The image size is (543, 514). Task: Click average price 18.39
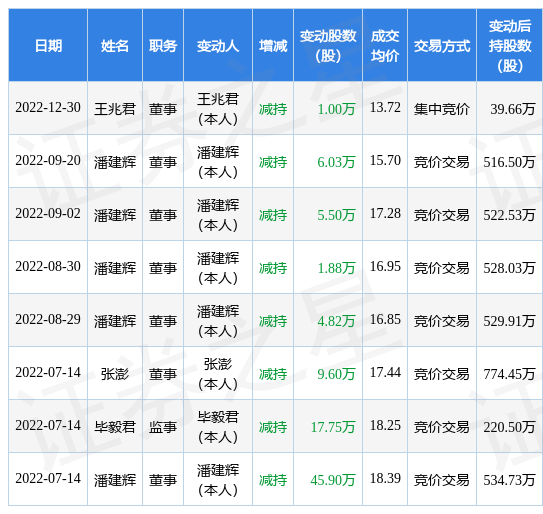click(385, 478)
